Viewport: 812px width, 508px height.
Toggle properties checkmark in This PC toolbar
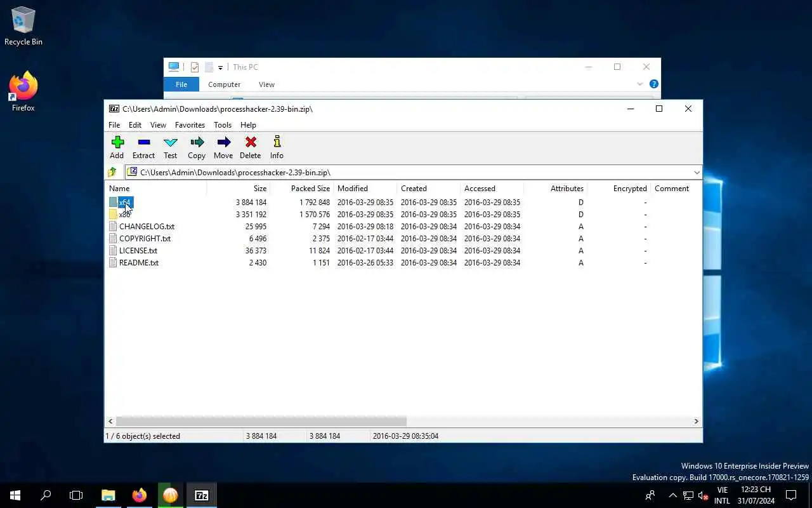pos(195,67)
